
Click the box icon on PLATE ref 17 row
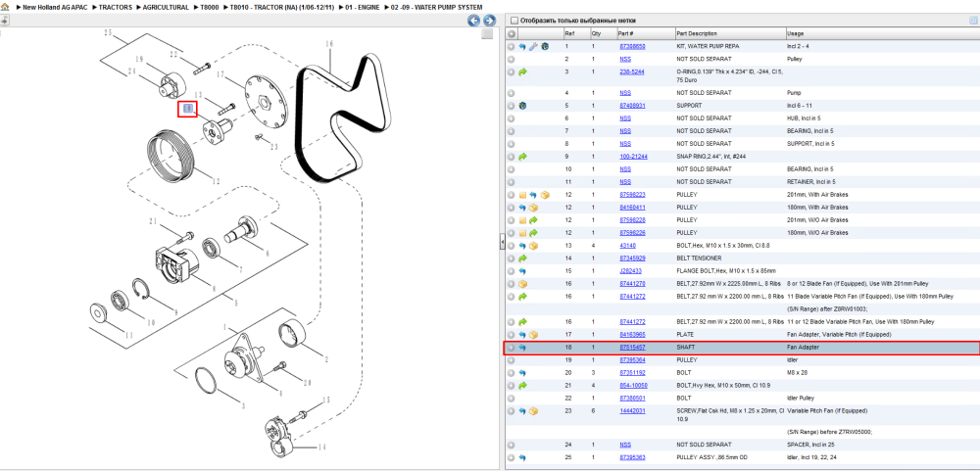(x=533, y=335)
